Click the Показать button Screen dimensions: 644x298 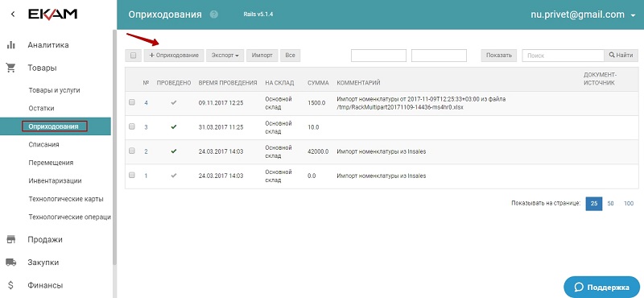499,56
